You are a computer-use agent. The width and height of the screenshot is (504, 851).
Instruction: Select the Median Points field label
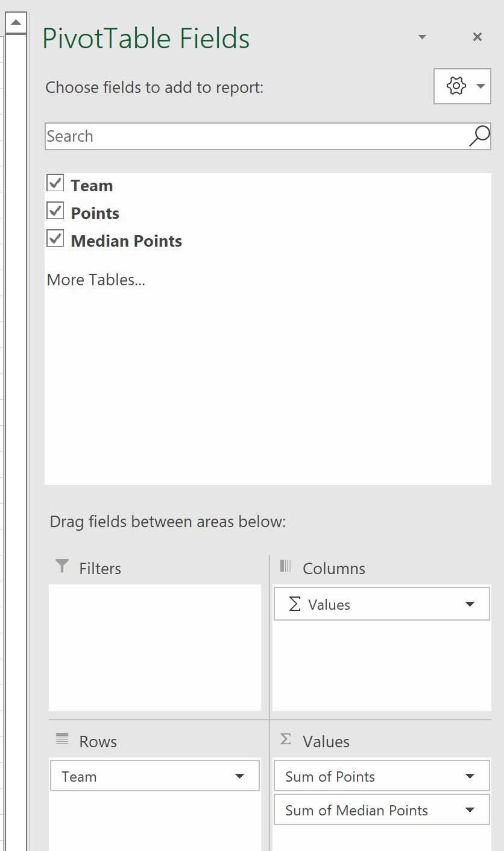(x=127, y=241)
